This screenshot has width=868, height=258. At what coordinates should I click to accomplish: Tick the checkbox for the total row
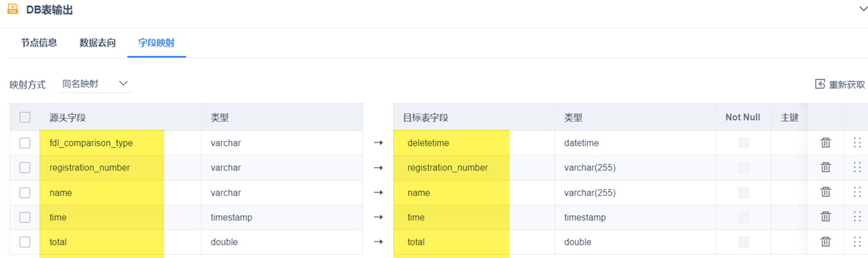point(25,241)
